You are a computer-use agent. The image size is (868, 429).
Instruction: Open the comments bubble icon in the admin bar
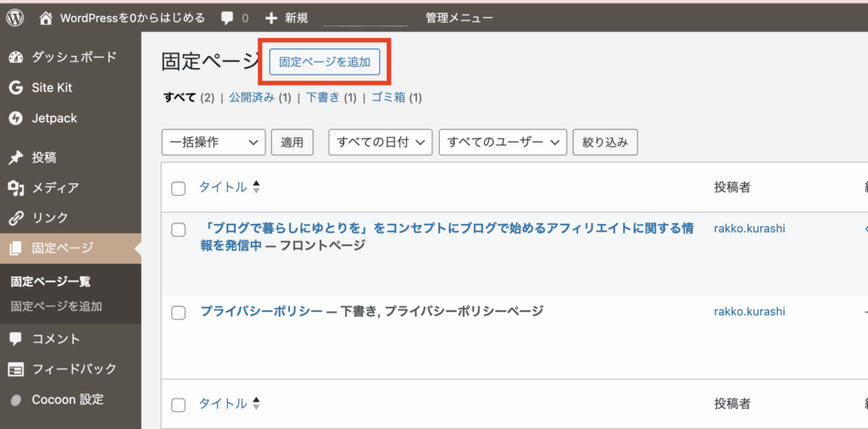(227, 19)
